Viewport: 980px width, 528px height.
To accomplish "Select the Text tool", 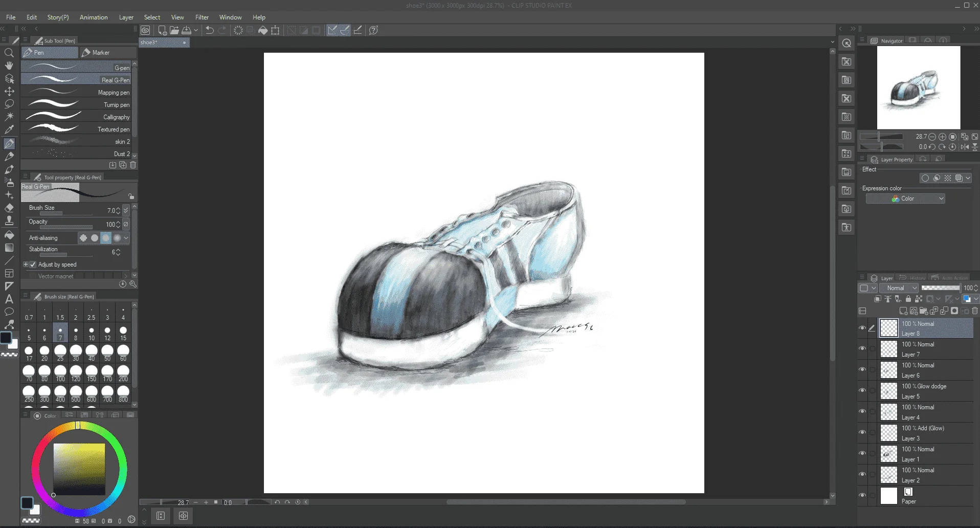I will pyautogui.click(x=9, y=299).
